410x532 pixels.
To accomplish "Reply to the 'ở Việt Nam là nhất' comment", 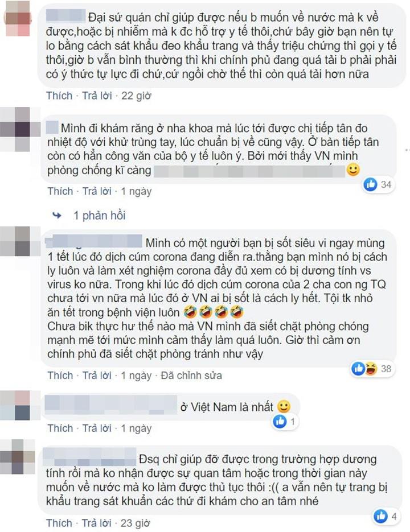I will 97,428.
